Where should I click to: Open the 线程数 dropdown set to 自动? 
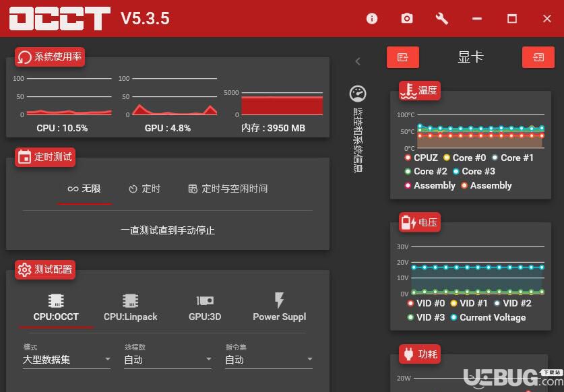click(168, 360)
